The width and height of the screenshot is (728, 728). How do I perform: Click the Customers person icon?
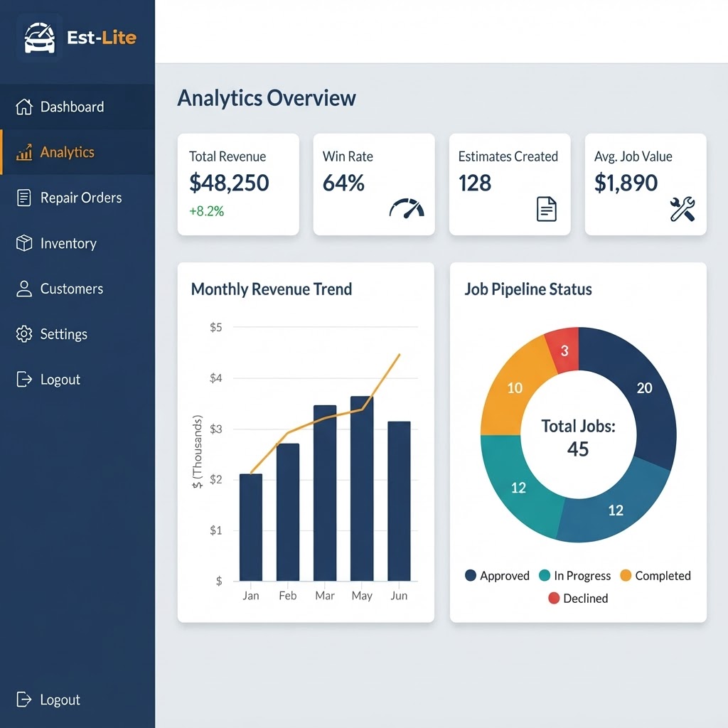click(24, 289)
